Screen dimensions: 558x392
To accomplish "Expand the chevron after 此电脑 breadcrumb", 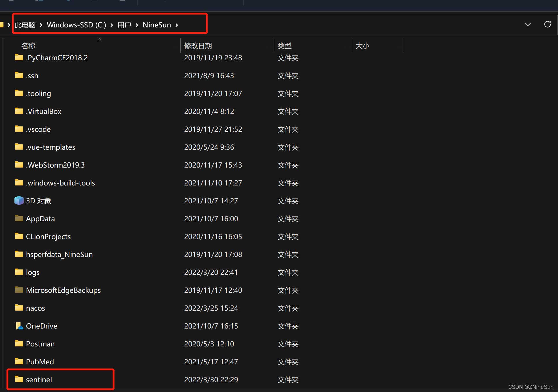I will coord(41,25).
